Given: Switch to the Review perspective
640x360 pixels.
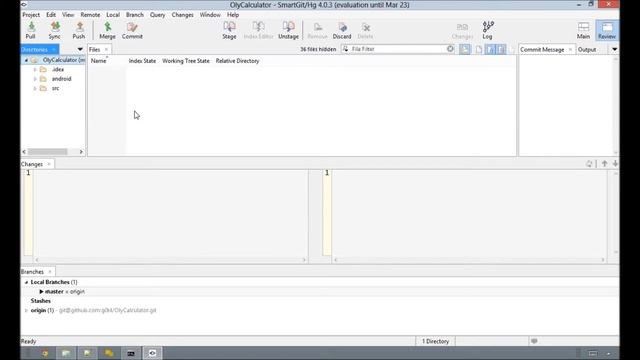Looking at the screenshot, I should click(607, 30).
